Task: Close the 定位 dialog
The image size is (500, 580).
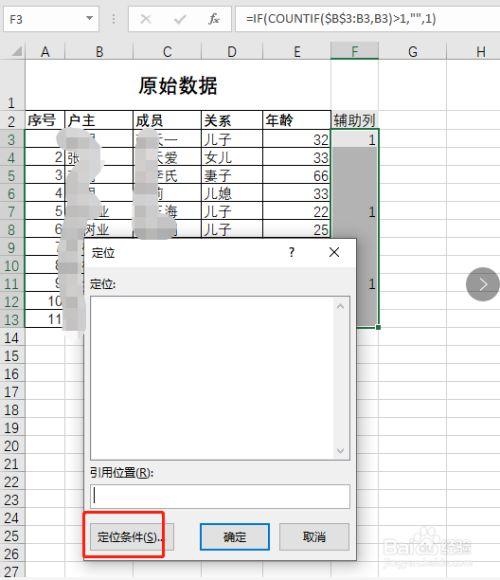Action: (334, 253)
